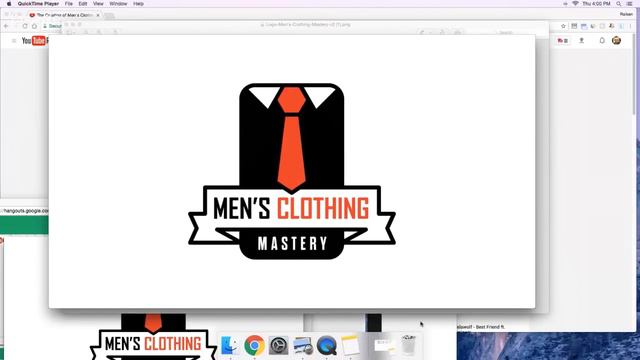Viewport: 640px width, 360px height.
Task: Click Chrome home button
Action: pos(34,26)
